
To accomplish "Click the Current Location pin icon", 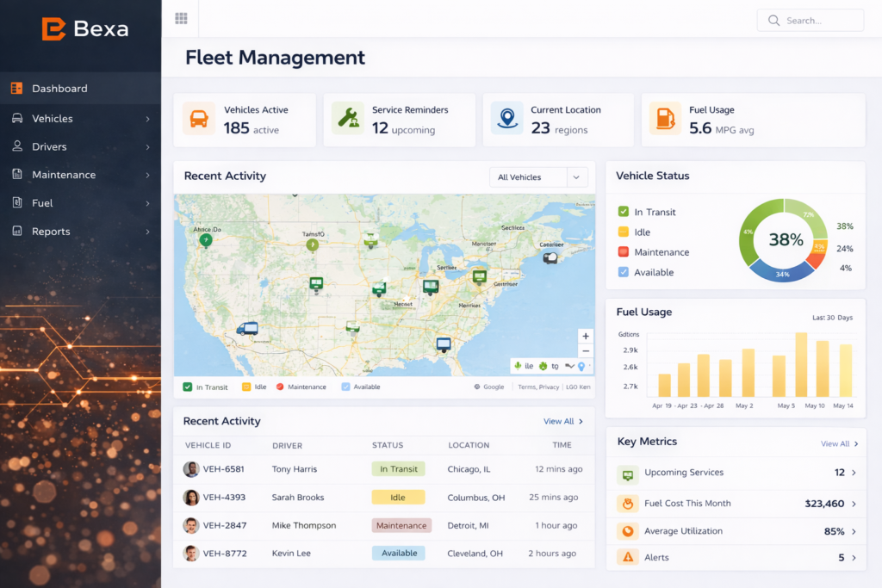I will pyautogui.click(x=507, y=119).
